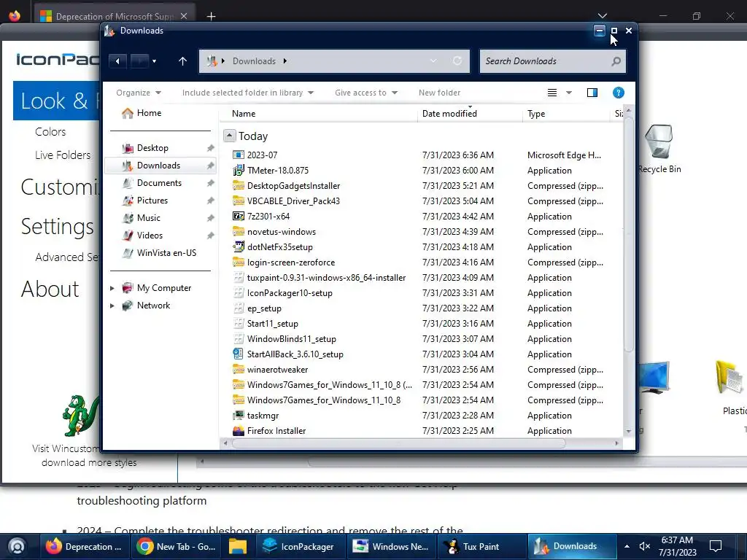The width and height of the screenshot is (747, 560).
Task: Select the login-screen-zeroforce zip icon
Action: click(239, 262)
